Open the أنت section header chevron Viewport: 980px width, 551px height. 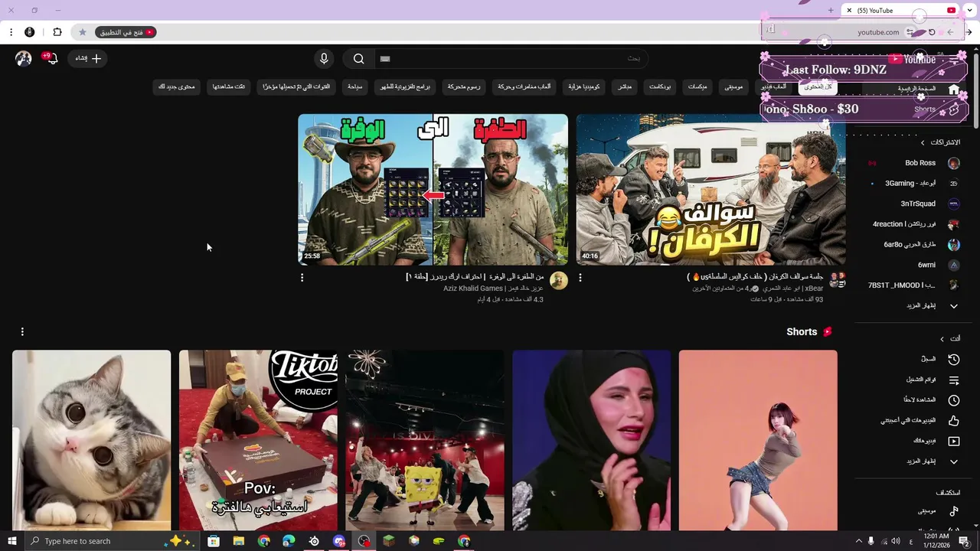coord(942,338)
